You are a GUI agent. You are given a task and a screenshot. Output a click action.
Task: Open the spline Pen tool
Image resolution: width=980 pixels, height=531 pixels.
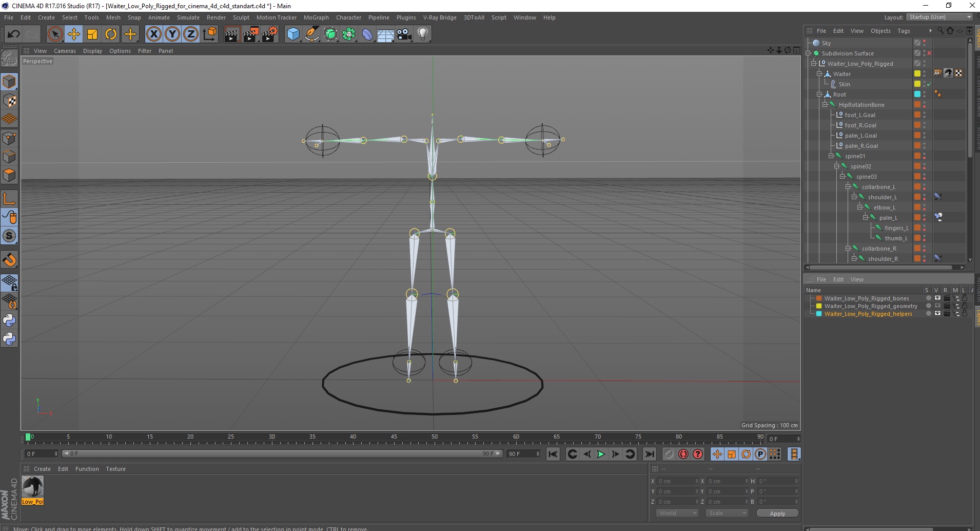312,34
